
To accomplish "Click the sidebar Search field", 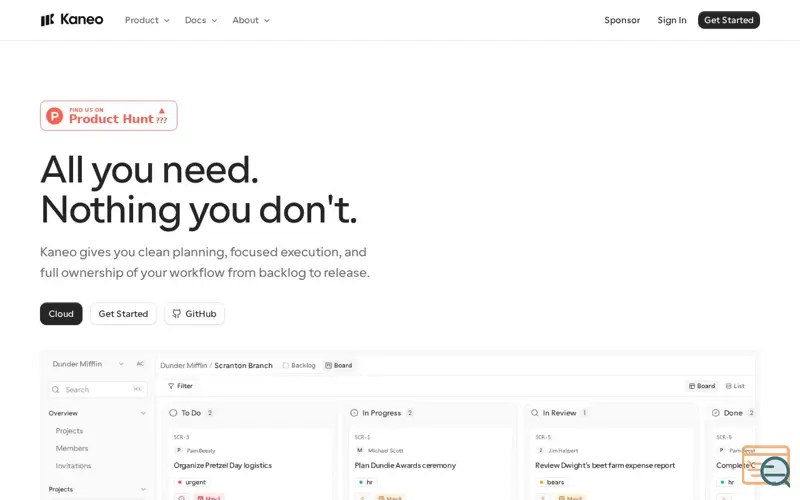I will click(98, 389).
